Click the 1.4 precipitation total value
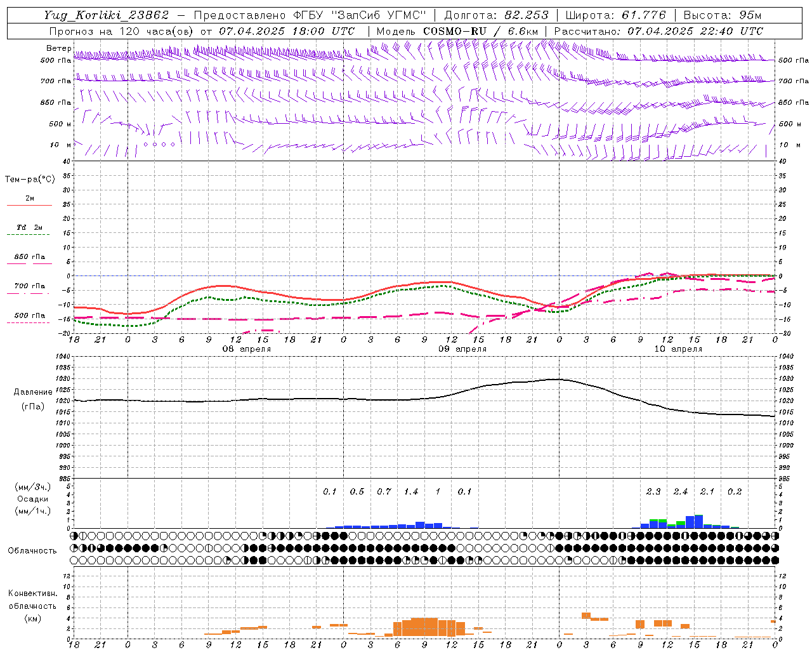The height and width of the screenshot is (650, 812). [411, 491]
